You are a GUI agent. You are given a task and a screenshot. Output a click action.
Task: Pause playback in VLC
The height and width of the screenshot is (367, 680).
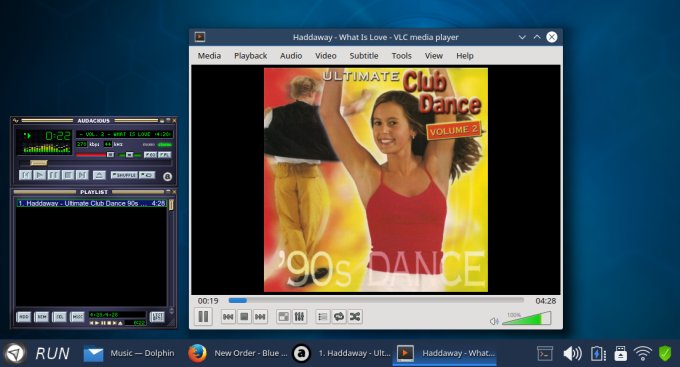click(x=203, y=317)
